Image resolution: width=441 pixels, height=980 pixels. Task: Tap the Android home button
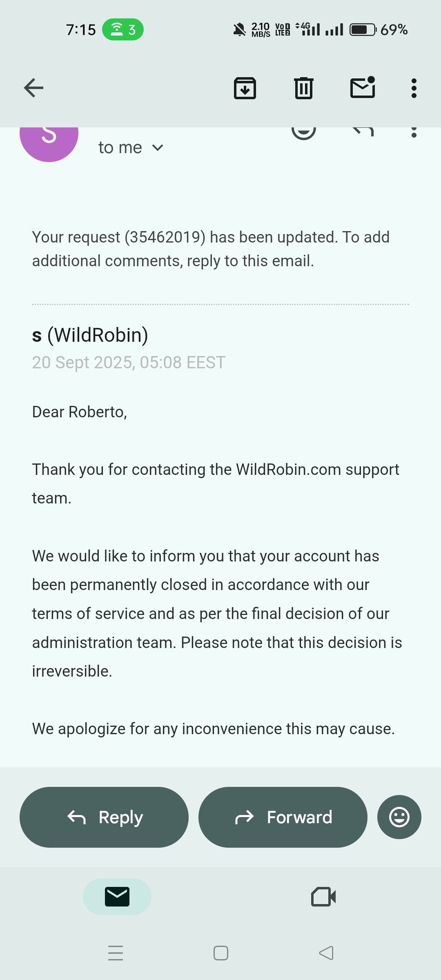[x=221, y=953]
